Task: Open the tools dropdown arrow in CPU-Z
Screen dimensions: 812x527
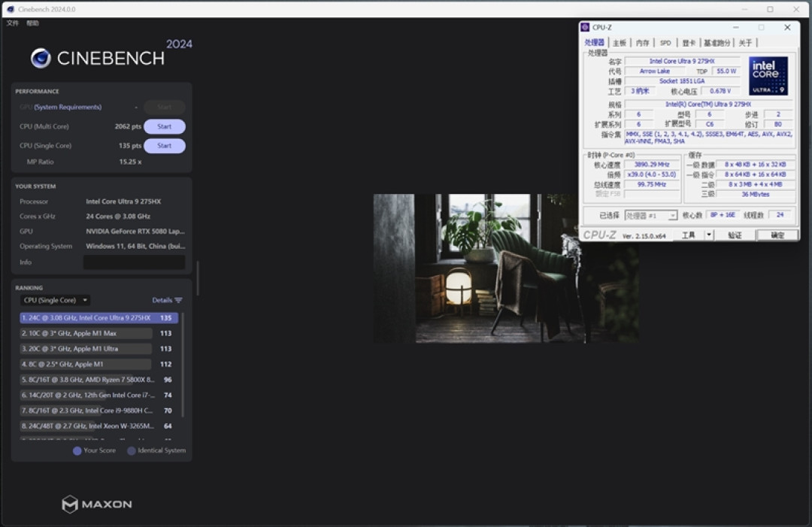Action: point(709,235)
